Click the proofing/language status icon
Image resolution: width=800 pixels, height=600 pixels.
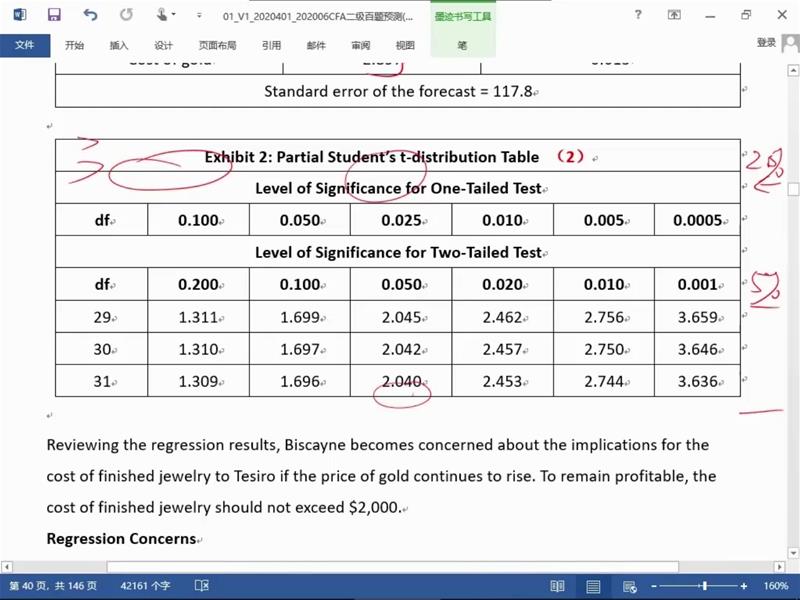tap(202, 586)
